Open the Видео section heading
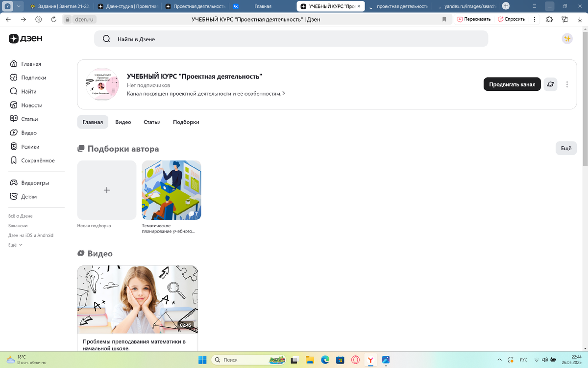Screen dimensions: 588x368 point(95,254)
